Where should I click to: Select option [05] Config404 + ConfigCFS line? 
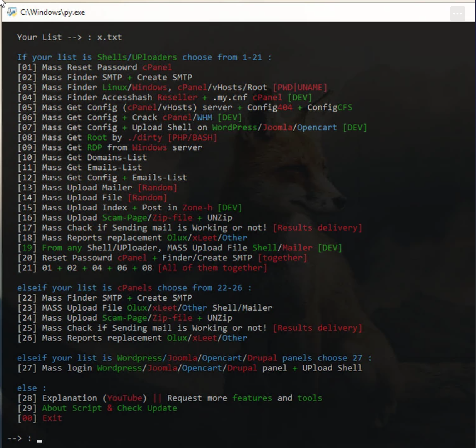tap(185, 107)
